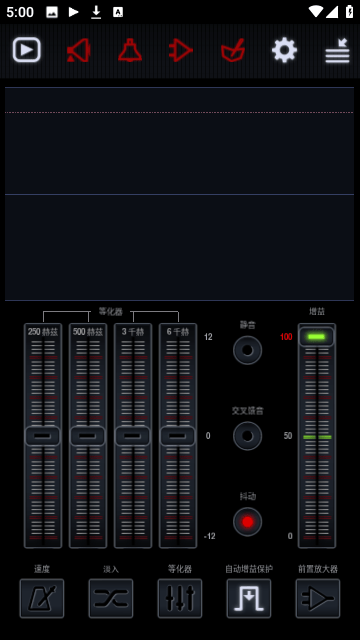Tap the battery icon in status bar
The width and height of the screenshot is (360, 640).
pos(349,11)
